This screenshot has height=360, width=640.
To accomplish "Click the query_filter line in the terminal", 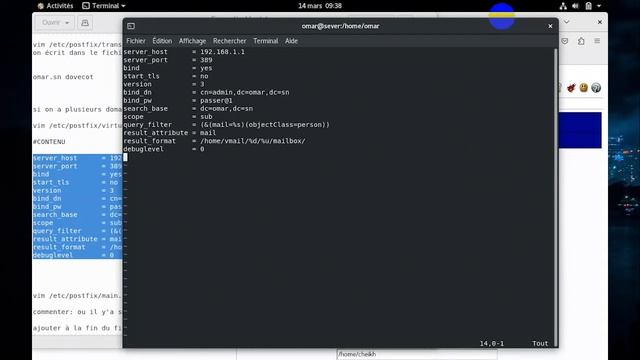I will [x=227, y=125].
